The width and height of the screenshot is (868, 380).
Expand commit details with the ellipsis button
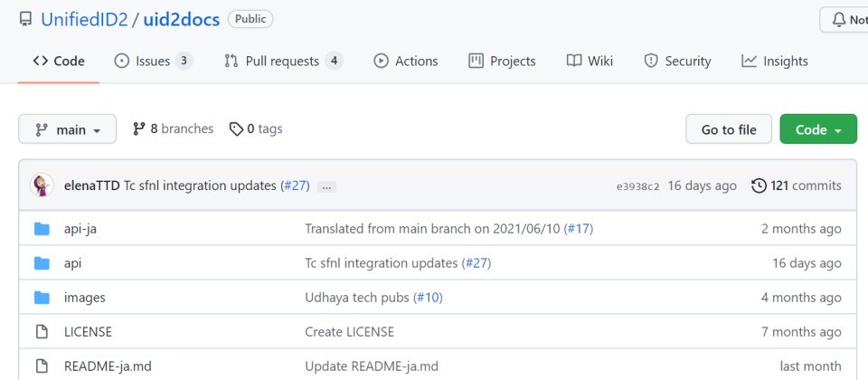pyautogui.click(x=326, y=186)
